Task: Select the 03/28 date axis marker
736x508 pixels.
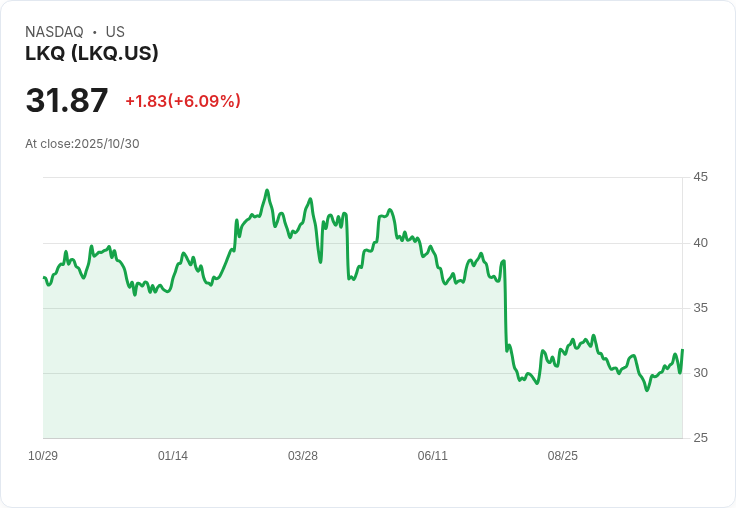Action: (x=303, y=455)
